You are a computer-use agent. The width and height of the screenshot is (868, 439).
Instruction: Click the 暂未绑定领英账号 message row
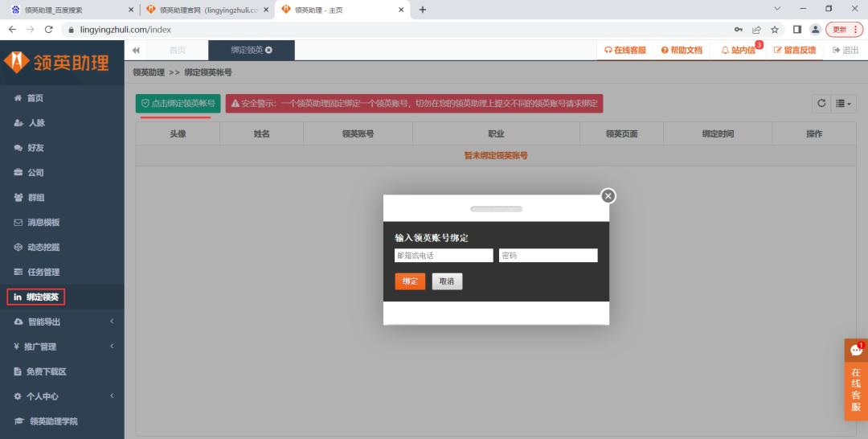coord(496,155)
